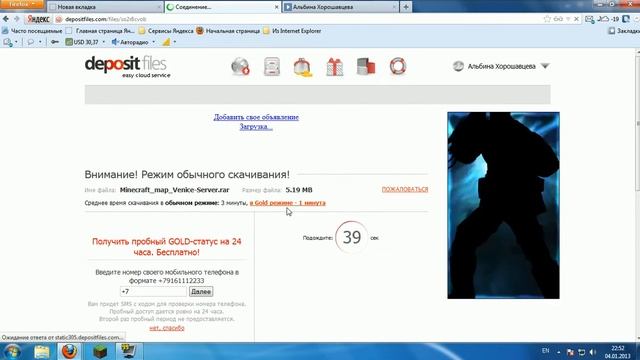
Task: Bookmark page with the star icon
Action: (547, 19)
